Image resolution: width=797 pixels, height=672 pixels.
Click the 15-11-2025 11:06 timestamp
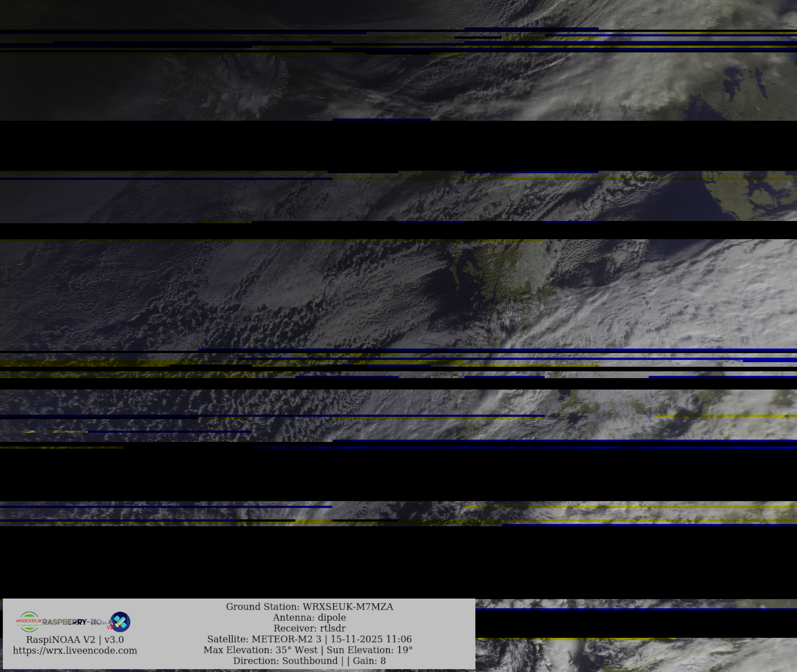click(x=371, y=639)
